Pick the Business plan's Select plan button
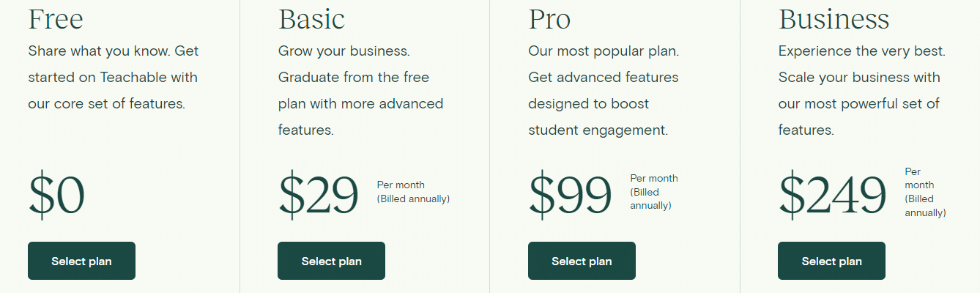The image size is (980, 293). click(x=831, y=261)
